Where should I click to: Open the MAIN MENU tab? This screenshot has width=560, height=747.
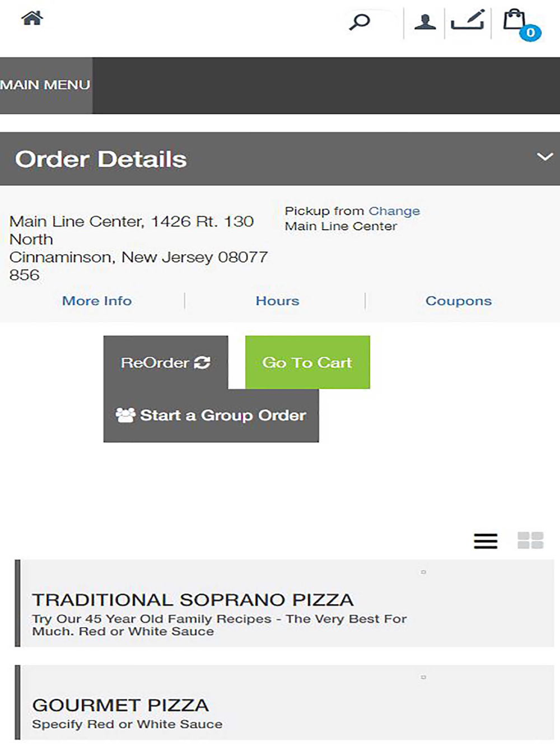(x=45, y=85)
